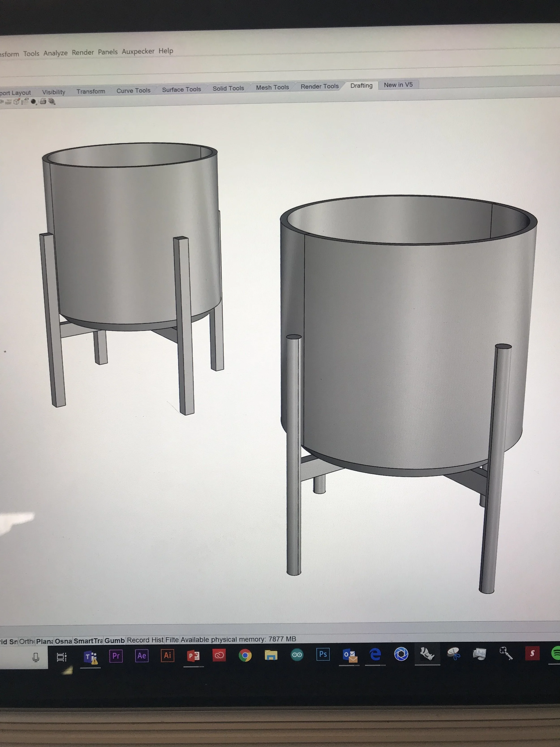The width and height of the screenshot is (560, 747).
Task: Toggle Gumball in the status bar
Action: 114,641
